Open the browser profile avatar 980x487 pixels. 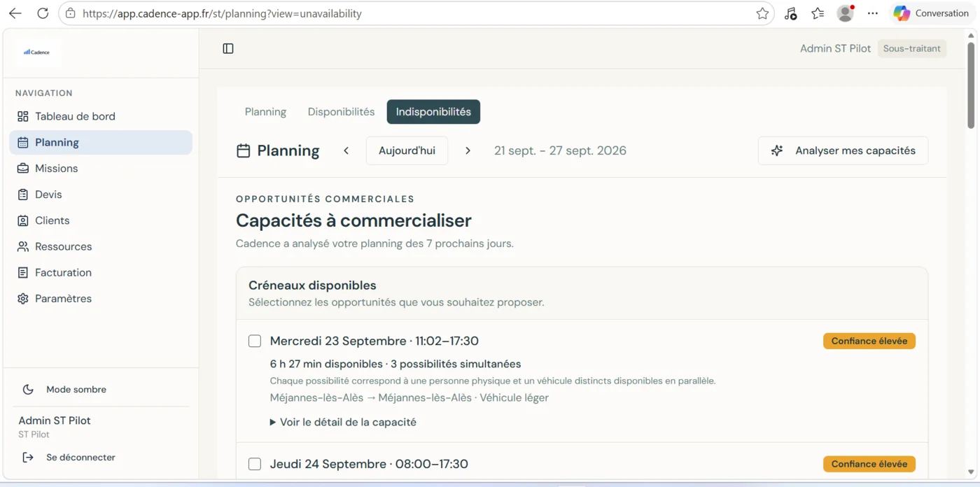tap(846, 13)
